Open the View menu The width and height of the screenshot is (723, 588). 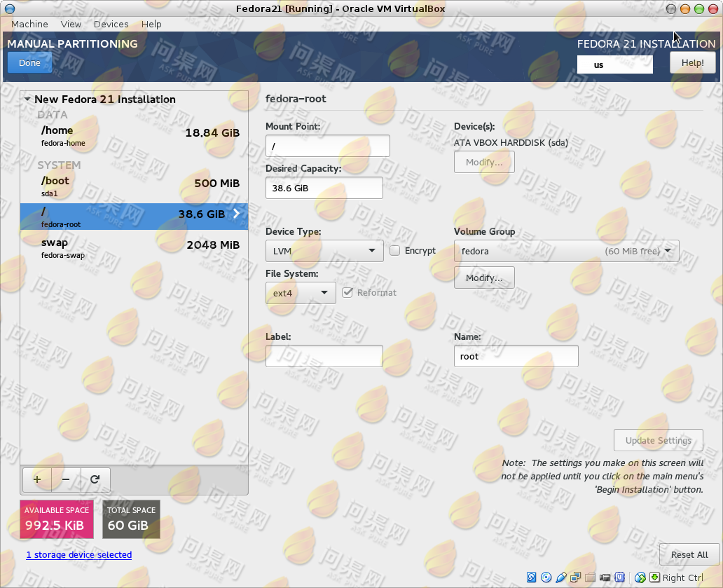(71, 24)
